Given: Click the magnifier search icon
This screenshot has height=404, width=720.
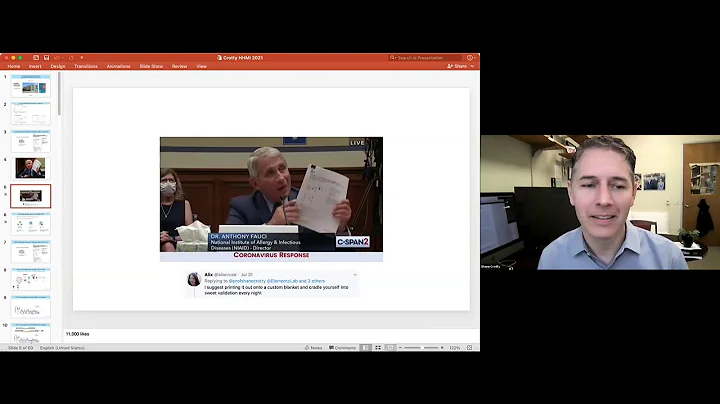Looking at the screenshot, I should tap(393, 58).
